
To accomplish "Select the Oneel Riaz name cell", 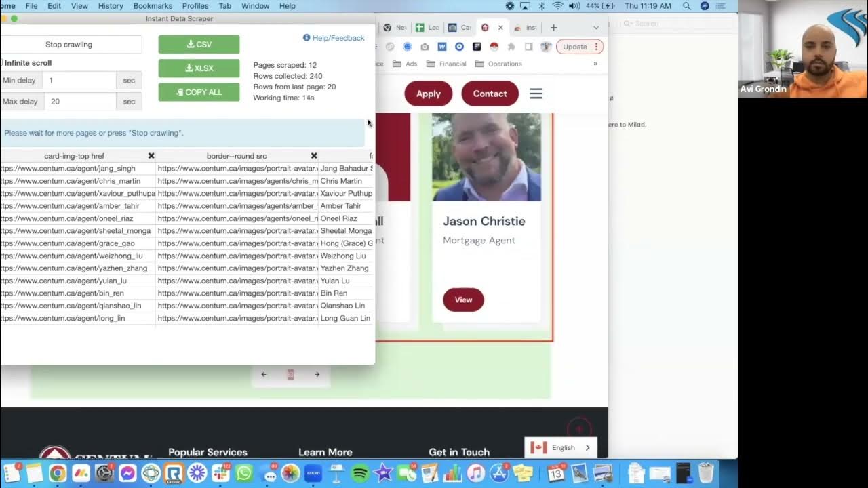I will pos(346,218).
